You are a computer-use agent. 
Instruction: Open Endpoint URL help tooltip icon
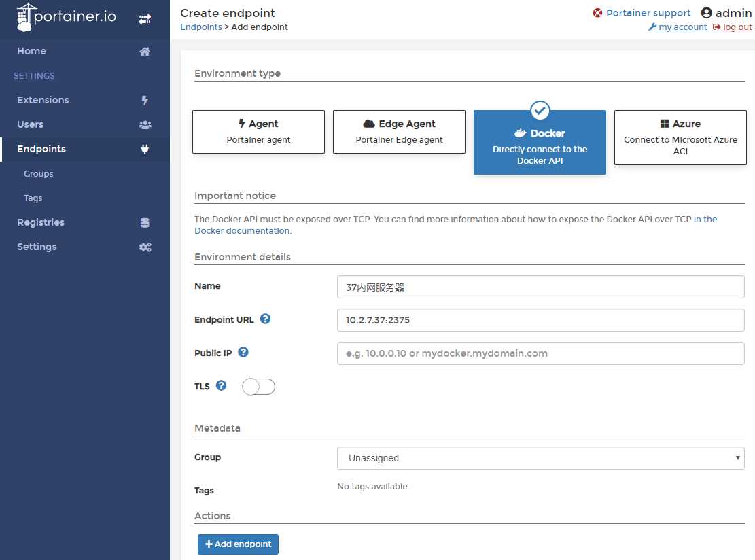265,319
